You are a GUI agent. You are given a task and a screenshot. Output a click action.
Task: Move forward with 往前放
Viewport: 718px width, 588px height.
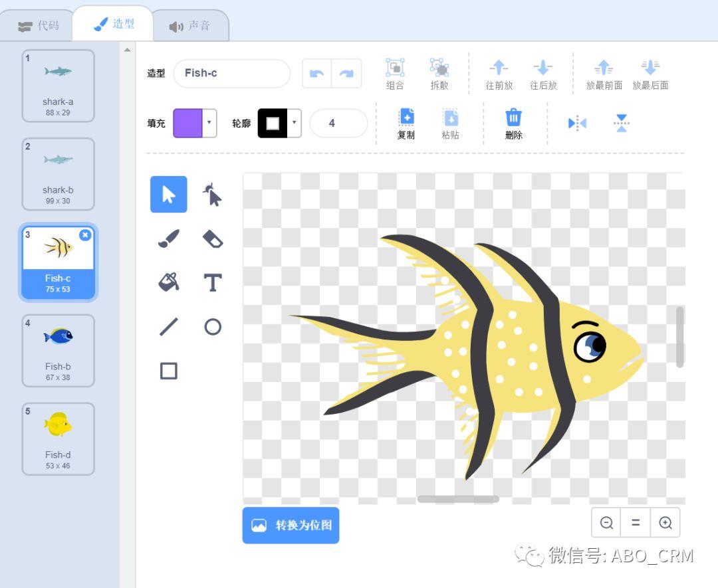pos(499,74)
